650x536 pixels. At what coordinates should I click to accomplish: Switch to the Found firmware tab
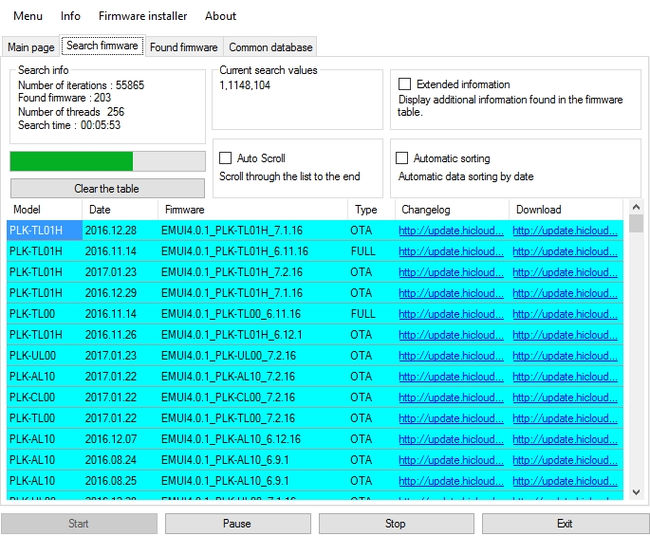click(x=183, y=47)
